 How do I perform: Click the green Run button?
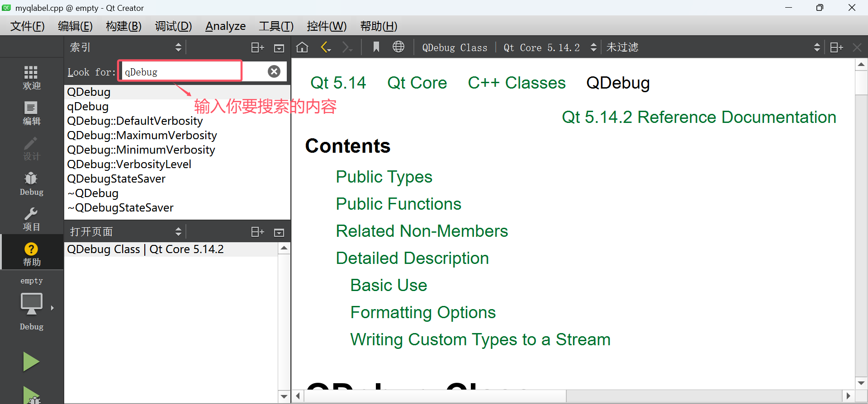coord(31,362)
